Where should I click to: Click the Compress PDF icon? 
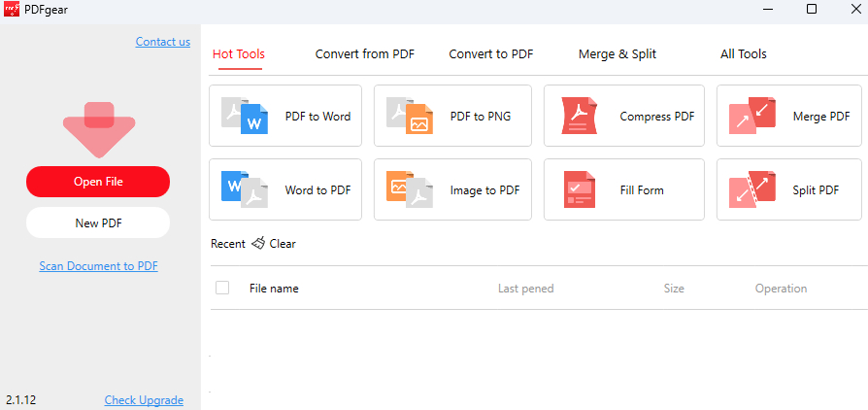(x=580, y=116)
